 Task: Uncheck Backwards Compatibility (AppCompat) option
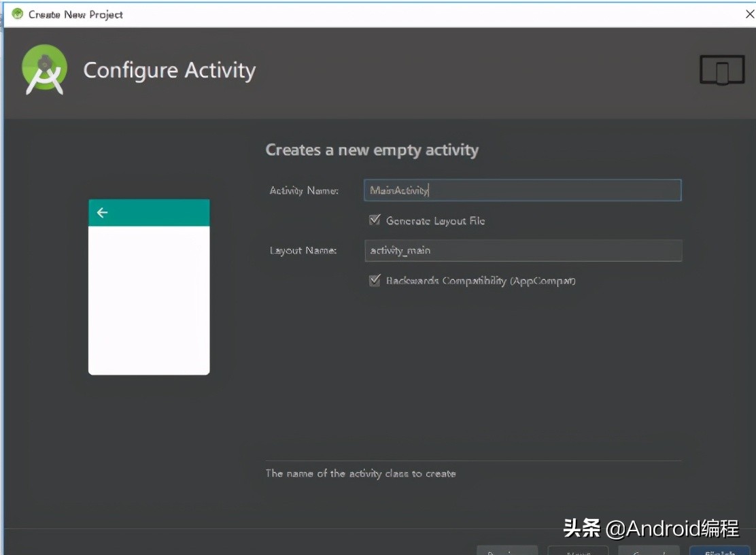pos(375,280)
